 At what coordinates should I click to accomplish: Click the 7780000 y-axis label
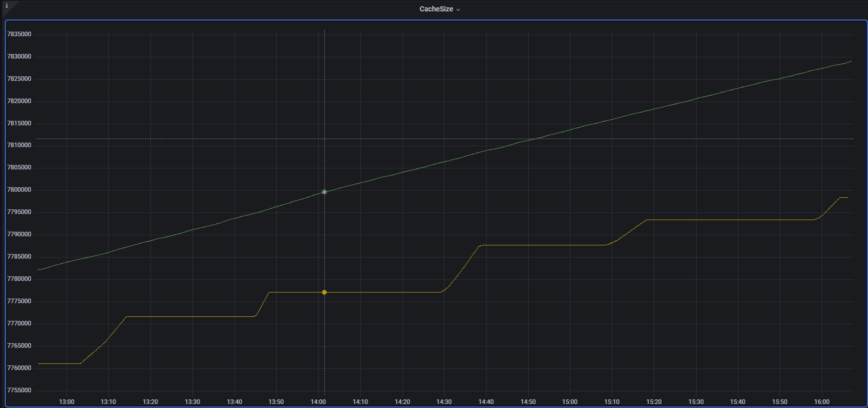coord(19,279)
